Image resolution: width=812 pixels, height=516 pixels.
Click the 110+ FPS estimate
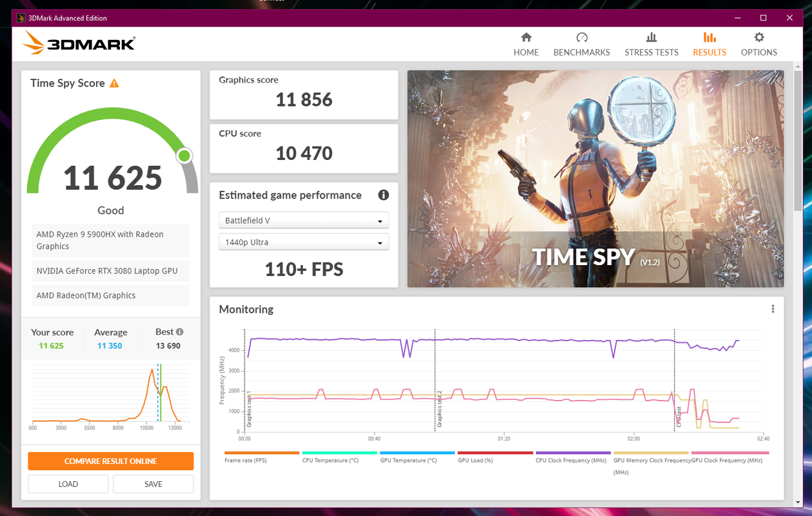pos(304,269)
